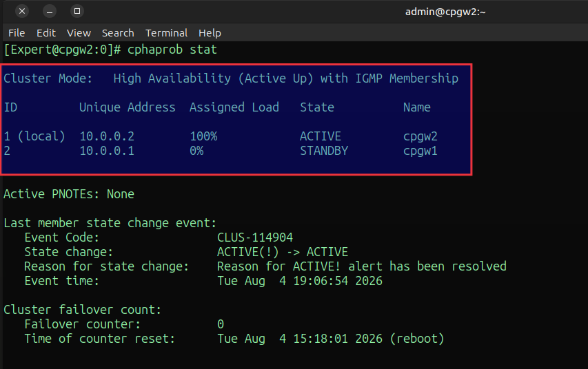
Task: Open the Search menu
Action: tap(118, 33)
